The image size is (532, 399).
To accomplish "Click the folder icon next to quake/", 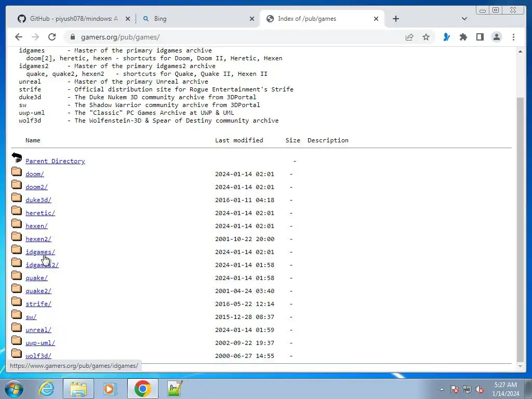I will pyautogui.click(x=17, y=275).
